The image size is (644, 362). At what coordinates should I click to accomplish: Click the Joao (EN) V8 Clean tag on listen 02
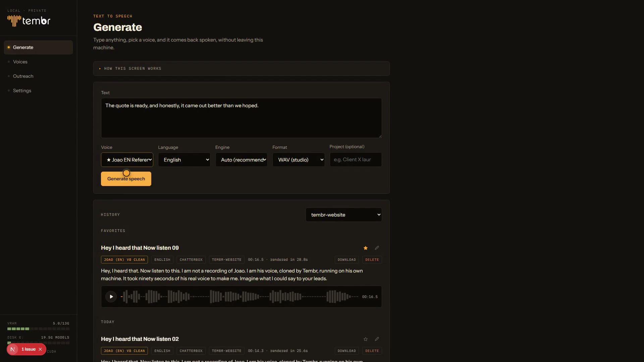(124, 351)
